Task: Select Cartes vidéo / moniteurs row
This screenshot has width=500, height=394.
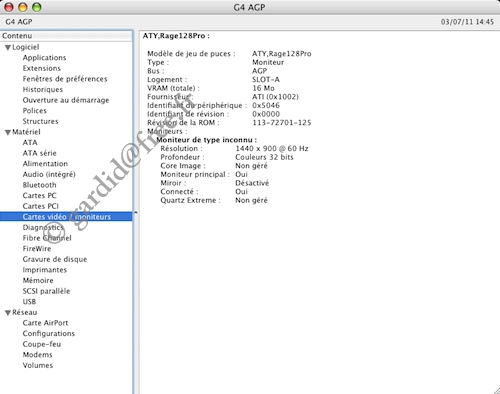Action: pos(66,217)
